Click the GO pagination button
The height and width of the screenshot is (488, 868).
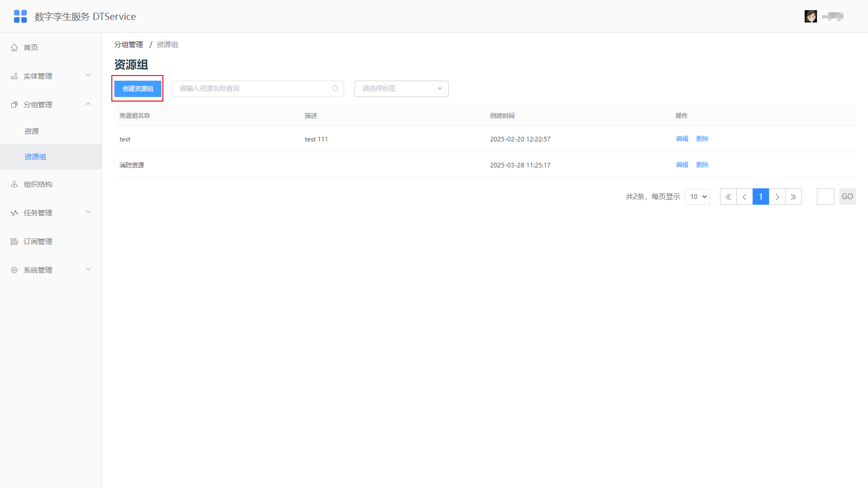(x=848, y=197)
